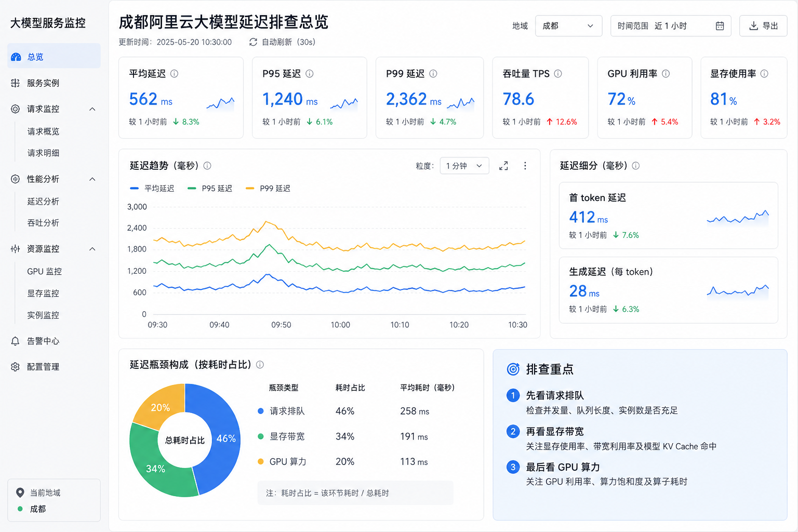Toggle 平均延迟 legend series
Viewport: 798px width, 532px height.
[x=152, y=189]
